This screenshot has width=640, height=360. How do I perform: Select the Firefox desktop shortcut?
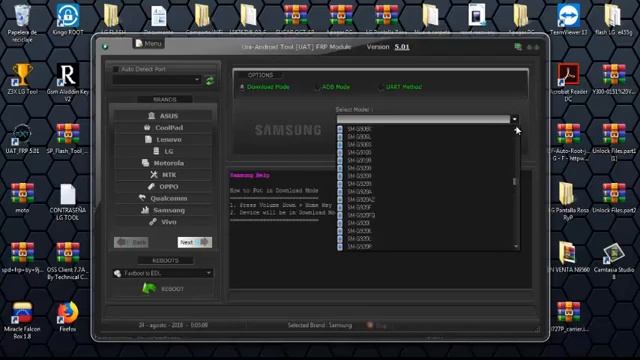[68, 317]
